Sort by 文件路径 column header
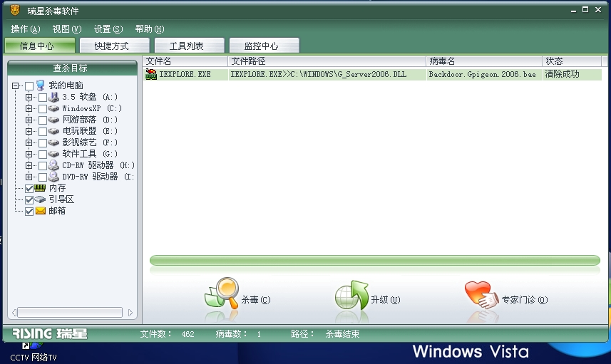This screenshot has width=611, height=364. [327, 61]
